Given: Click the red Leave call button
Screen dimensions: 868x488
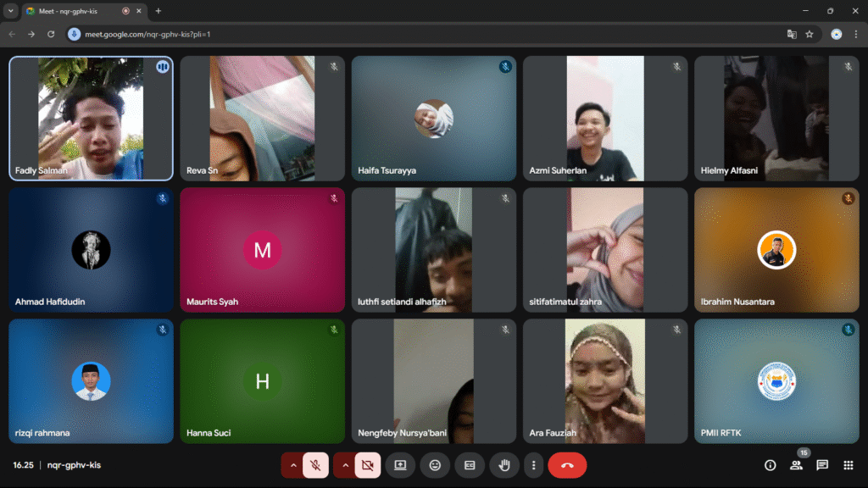Looking at the screenshot, I should 567,465.
